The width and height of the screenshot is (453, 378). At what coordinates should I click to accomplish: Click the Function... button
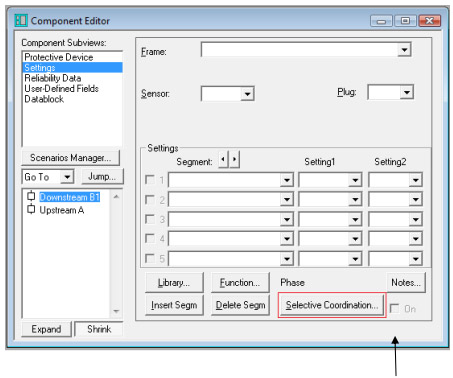pos(240,283)
